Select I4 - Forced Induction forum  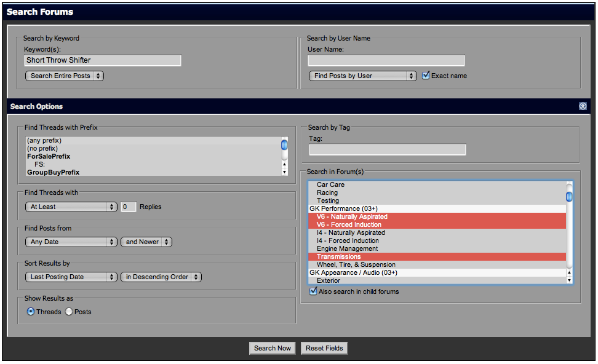pos(437,240)
